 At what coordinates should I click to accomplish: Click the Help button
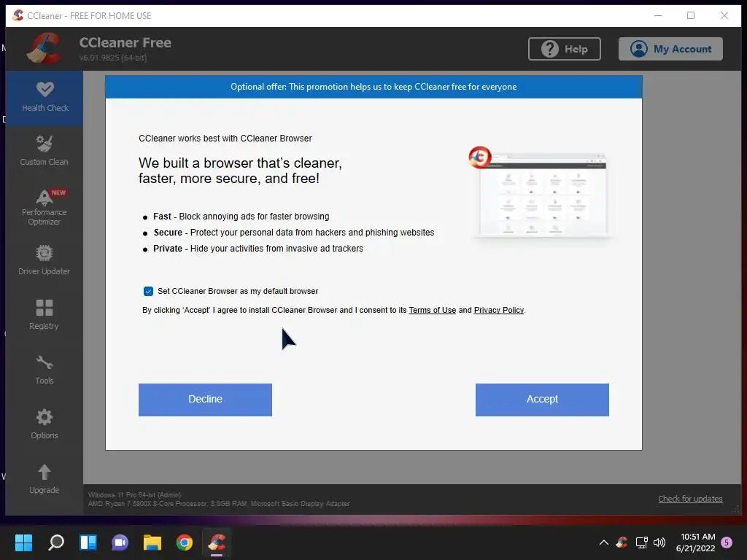pyautogui.click(x=564, y=49)
